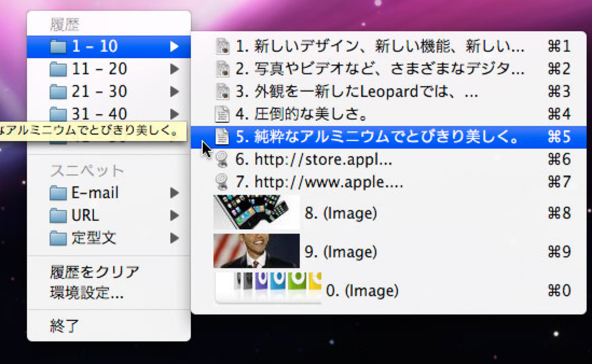592x364 pixels.
Task: Open the E-mail snippet folder
Action: 109,193
